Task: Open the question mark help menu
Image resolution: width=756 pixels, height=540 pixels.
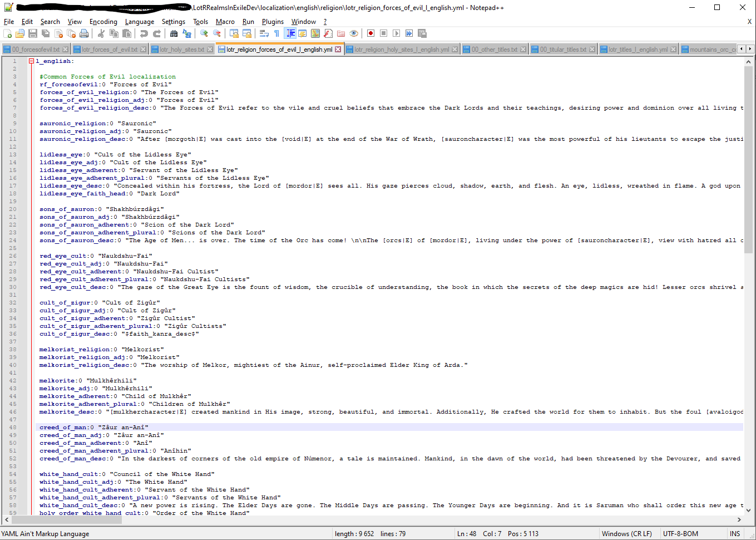Action: [325, 22]
